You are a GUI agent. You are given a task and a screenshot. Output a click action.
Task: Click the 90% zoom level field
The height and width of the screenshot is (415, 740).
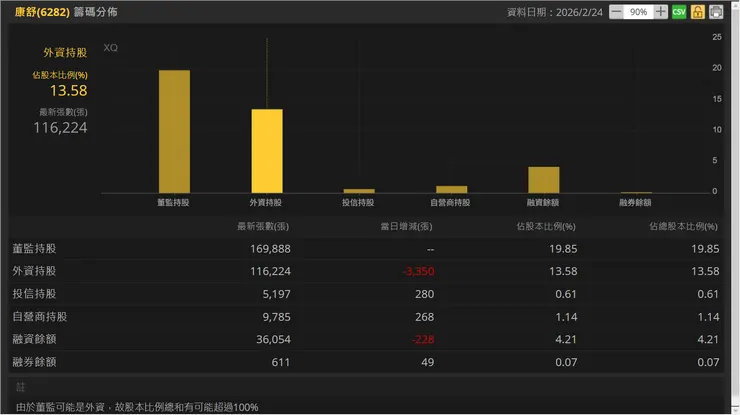click(x=639, y=12)
